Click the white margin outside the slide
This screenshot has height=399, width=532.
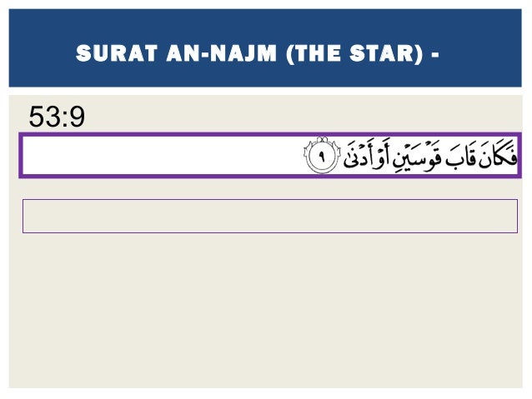tap(264, 394)
